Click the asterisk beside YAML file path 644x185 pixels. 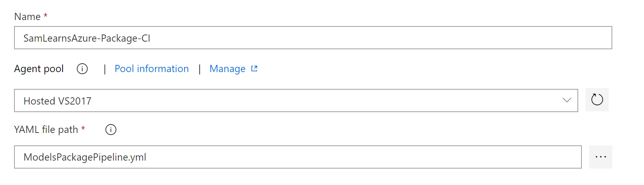(83, 129)
